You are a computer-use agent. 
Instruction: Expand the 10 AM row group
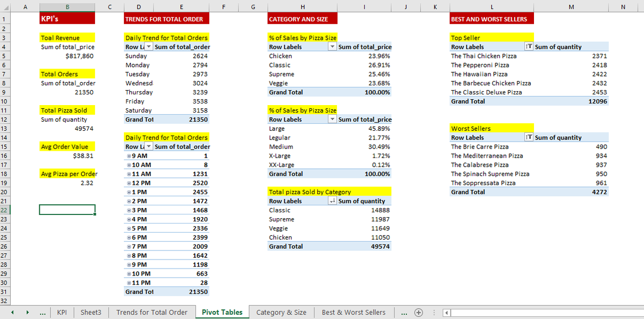[x=128, y=165]
